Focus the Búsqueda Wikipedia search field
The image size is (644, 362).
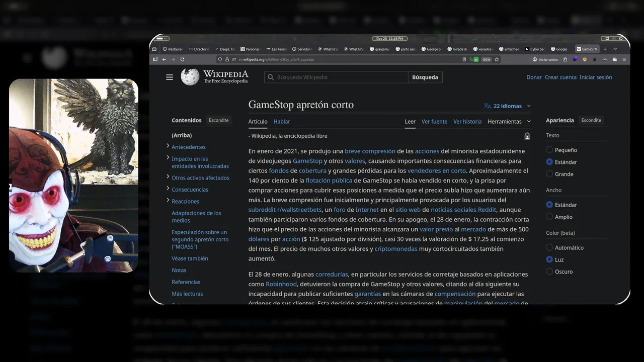point(336,77)
